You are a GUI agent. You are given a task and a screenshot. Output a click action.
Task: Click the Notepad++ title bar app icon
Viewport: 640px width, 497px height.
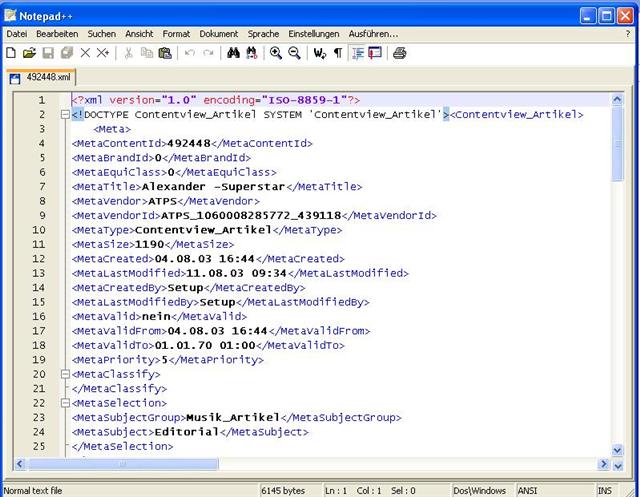click(10, 16)
